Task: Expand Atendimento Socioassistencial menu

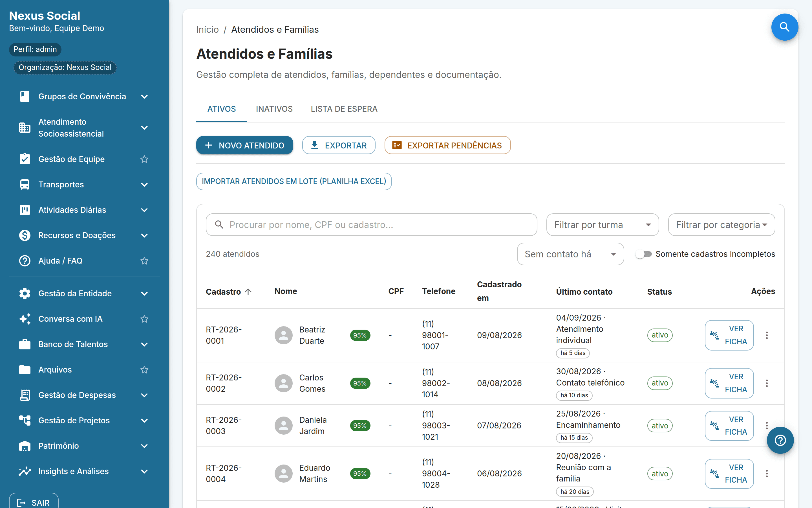Action: [144, 128]
